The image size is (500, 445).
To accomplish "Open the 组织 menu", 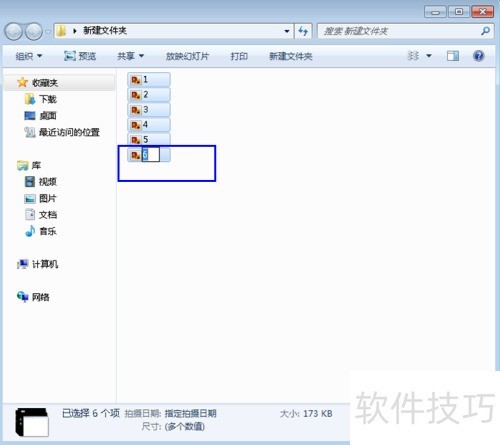I will (x=29, y=56).
